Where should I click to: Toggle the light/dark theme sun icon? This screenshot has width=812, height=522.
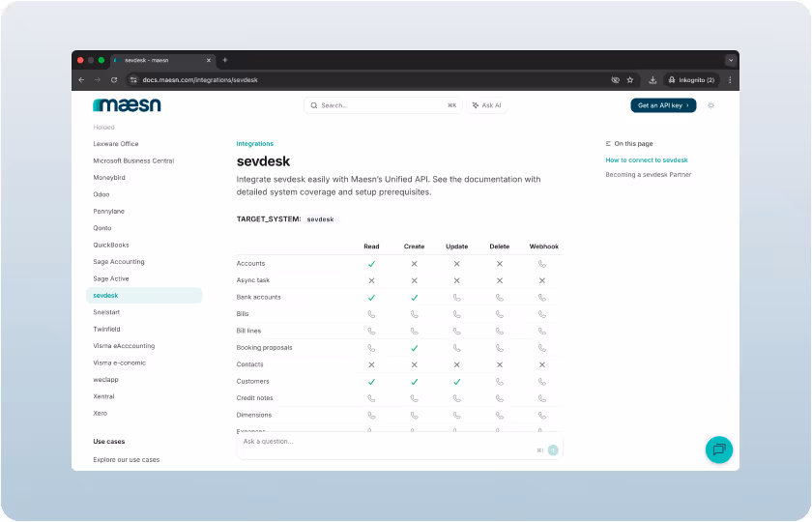[710, 105]
